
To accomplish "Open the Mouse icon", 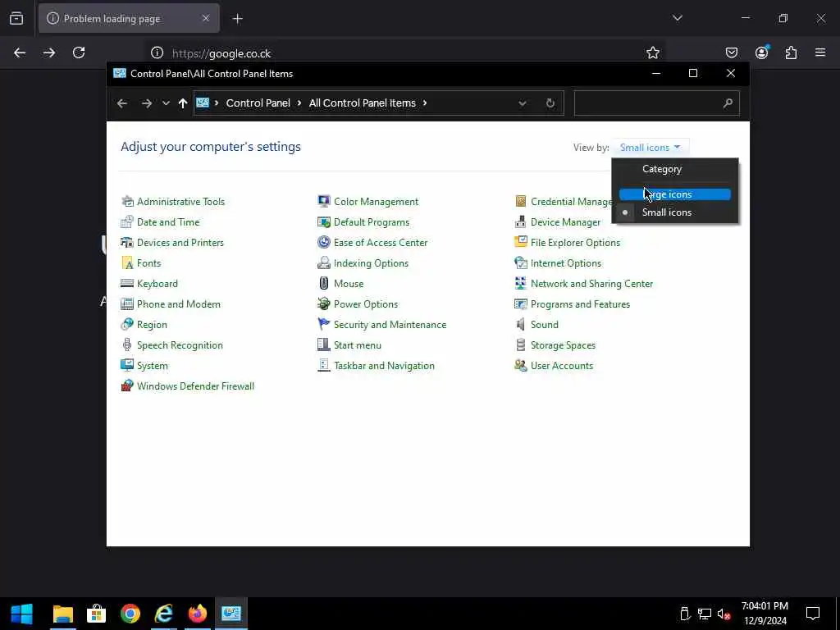I will (323, 283).
